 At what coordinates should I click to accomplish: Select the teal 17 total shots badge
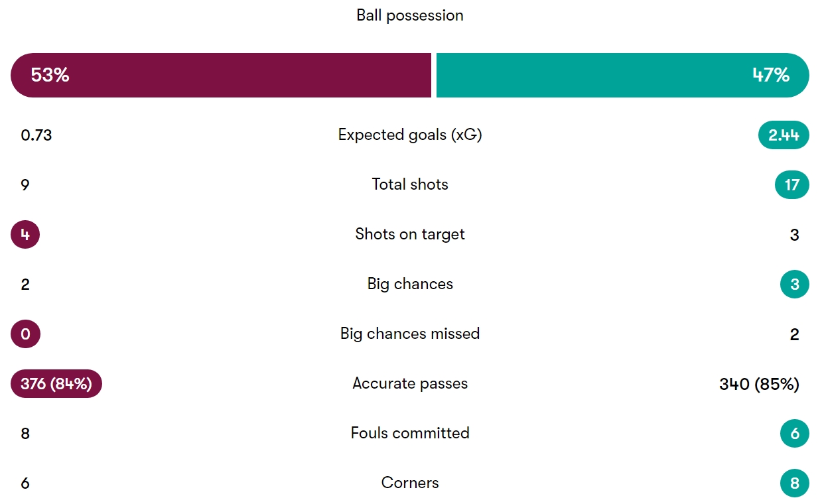pyautogui.click(x=792, y=184)
